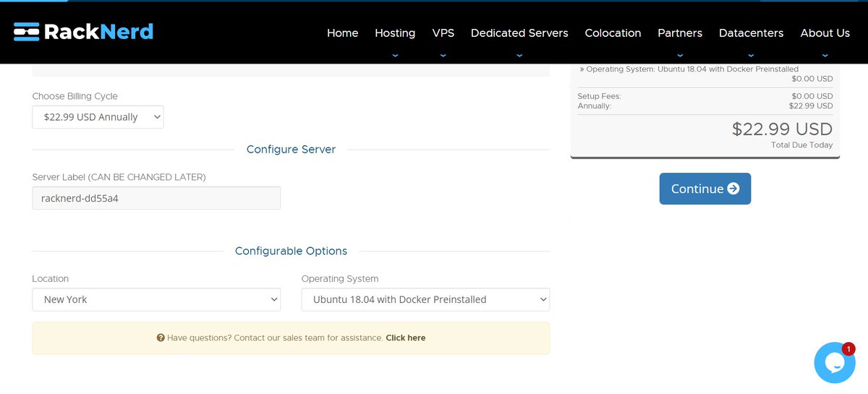Open the Location dropdown showing New York

pyautogui.click(x=156, y=299)
